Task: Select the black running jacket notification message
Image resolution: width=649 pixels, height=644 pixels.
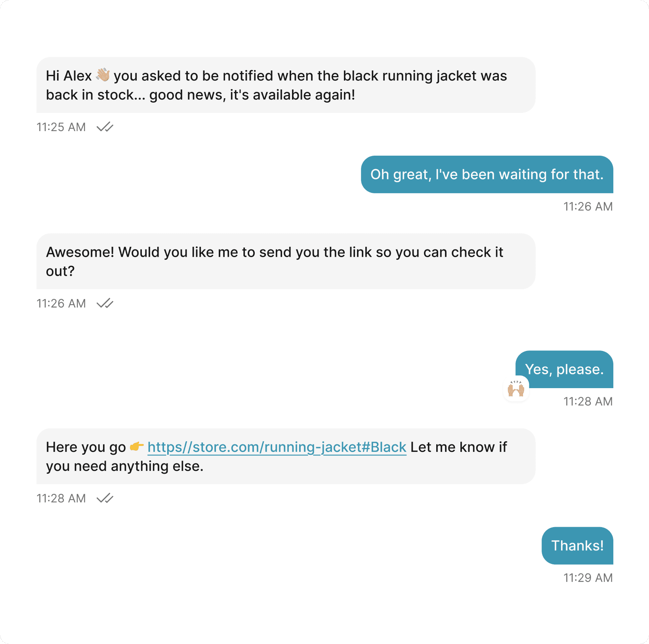Action: (285, 85)
